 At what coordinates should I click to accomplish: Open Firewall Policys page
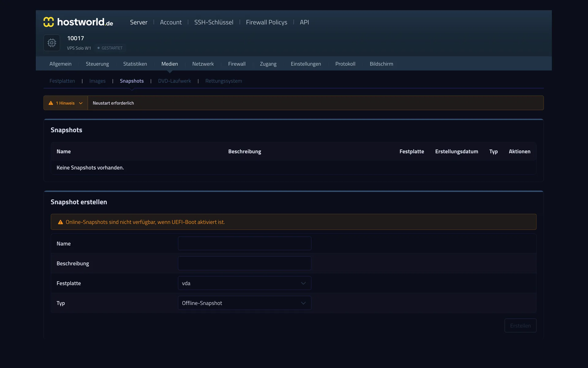266,22
